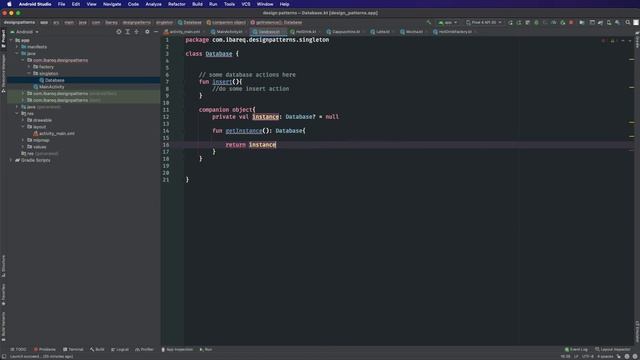Open Project panel gear options
Image resolution: width=640 pixels, height=360 pixels.
tap(147, 31)
